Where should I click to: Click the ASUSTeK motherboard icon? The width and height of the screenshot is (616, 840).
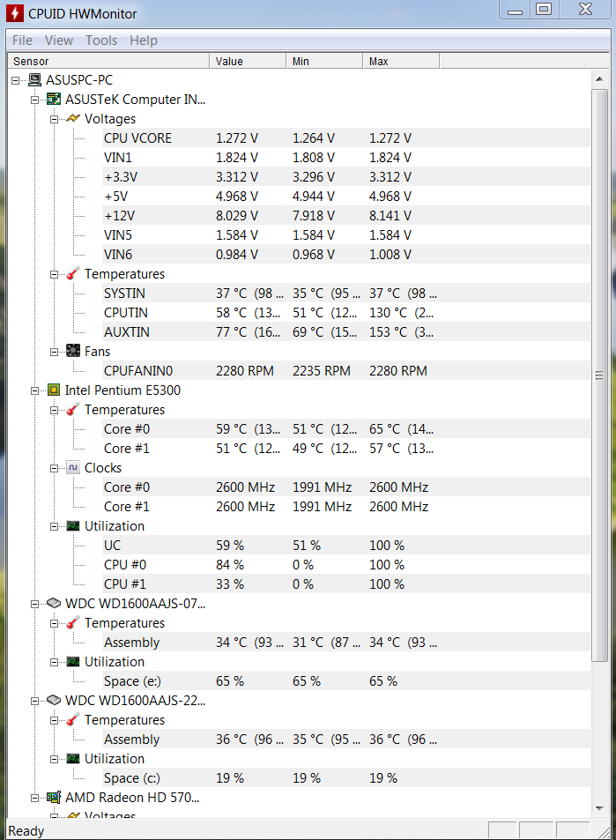click(x=54, y=100)
